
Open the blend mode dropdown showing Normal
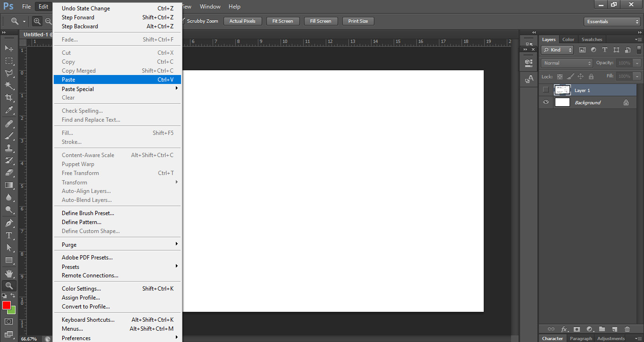coord(566,62)
